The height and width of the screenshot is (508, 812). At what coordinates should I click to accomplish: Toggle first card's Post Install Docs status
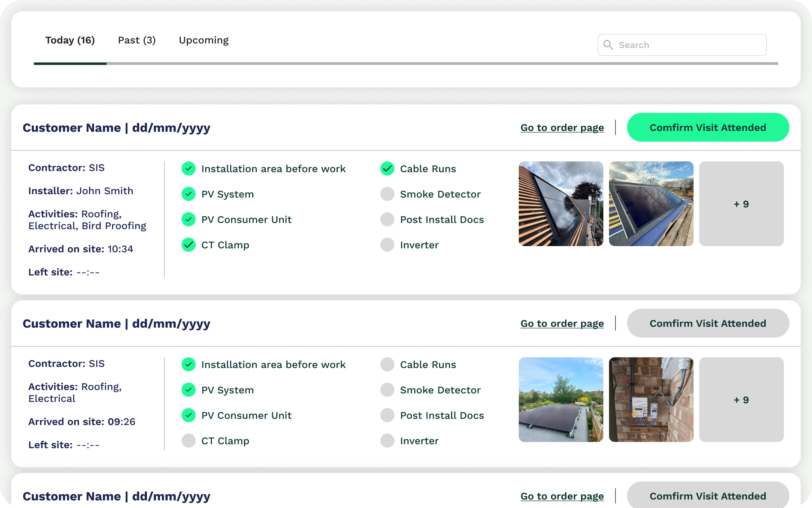[x=387, y=219]
